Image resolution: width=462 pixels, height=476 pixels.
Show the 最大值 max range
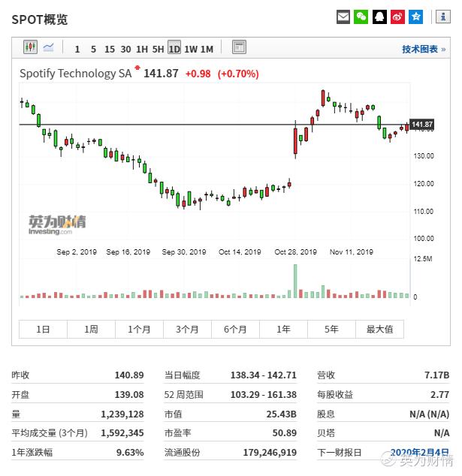point(379,329)
